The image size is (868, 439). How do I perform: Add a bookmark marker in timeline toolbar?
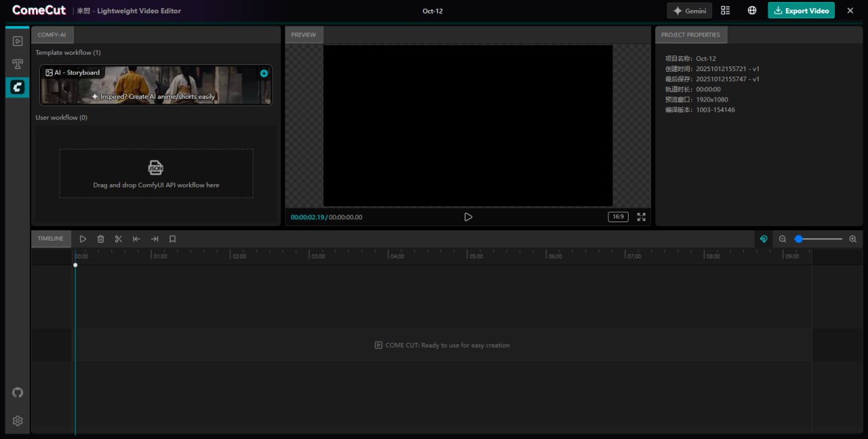point(172,239)
